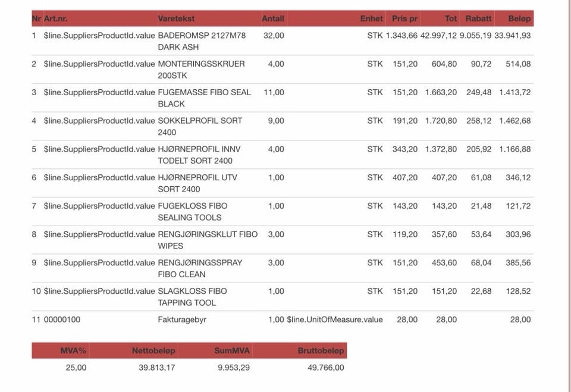Select the SLAGKLOSS FIBO TAPPING TOOL line
Viewport: 571px width, 392px height.
pyautogui.click(x=283, y=297)
